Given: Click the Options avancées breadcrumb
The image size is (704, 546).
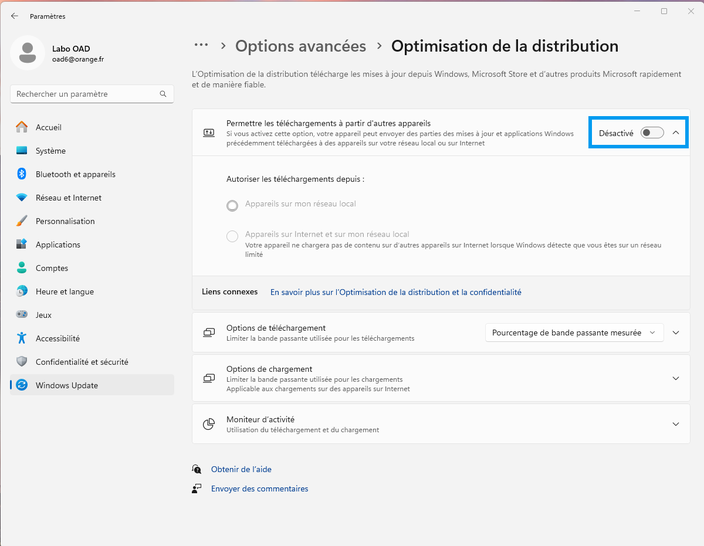Looking at the screenshot, I should (x=300, y=46).
